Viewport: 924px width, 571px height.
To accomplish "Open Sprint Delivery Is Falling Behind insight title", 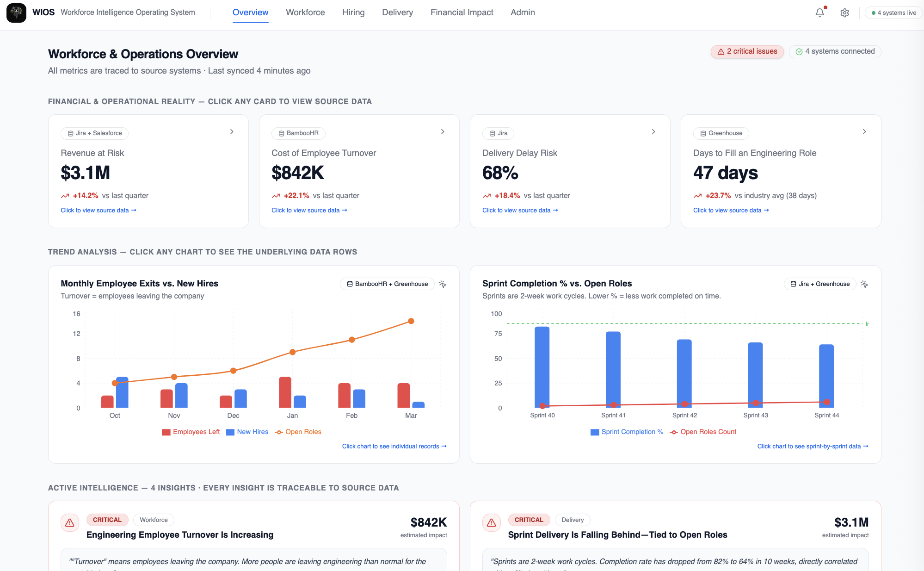I will (x=617, y=535).
